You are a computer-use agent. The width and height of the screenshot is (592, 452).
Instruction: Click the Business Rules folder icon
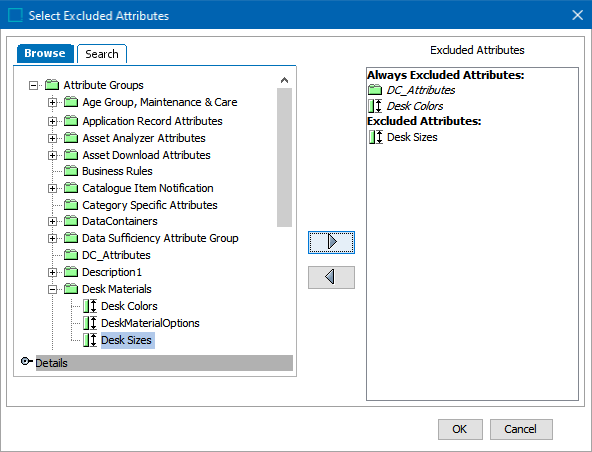tap(71, 171)
